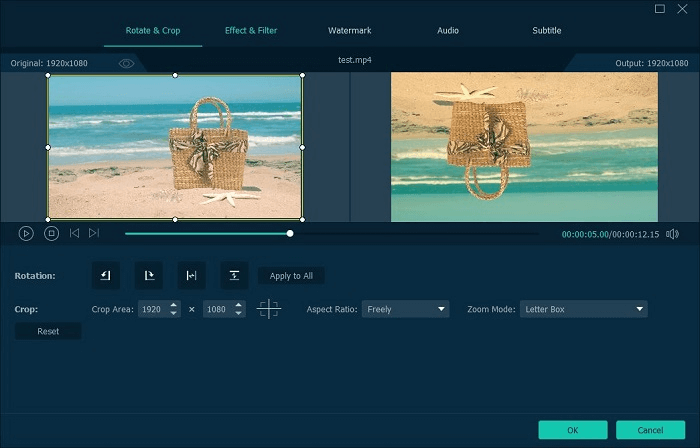Open the Subtitle tab
700x448 pixels.
(x=546, y=30)
